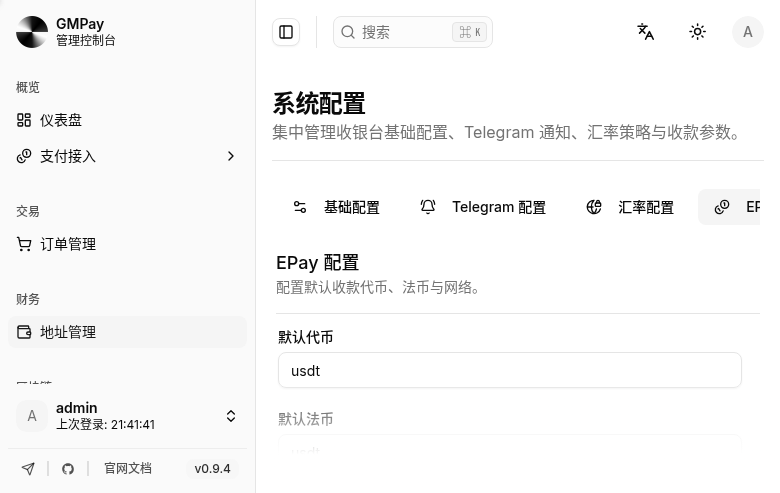Click the 支付接入 coin icon

point(24,156)
